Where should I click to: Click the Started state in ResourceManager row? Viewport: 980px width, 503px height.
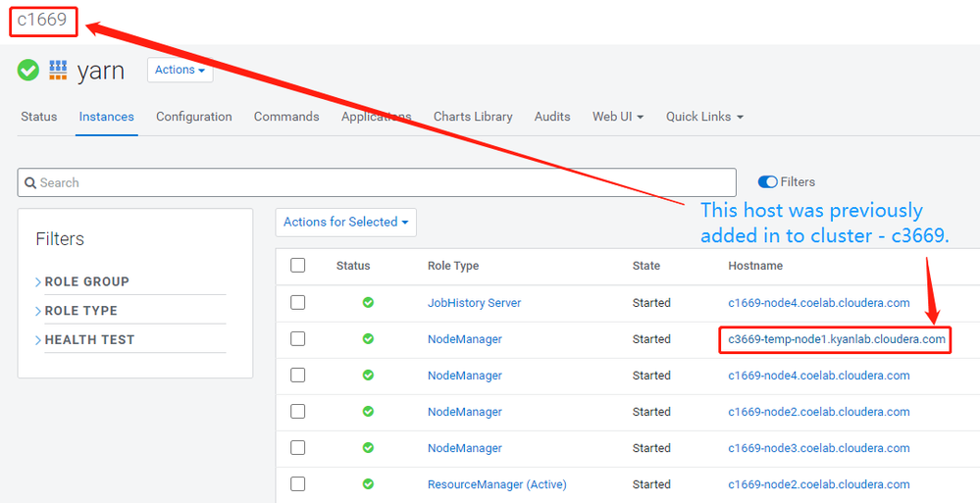[x=651, y=484]
